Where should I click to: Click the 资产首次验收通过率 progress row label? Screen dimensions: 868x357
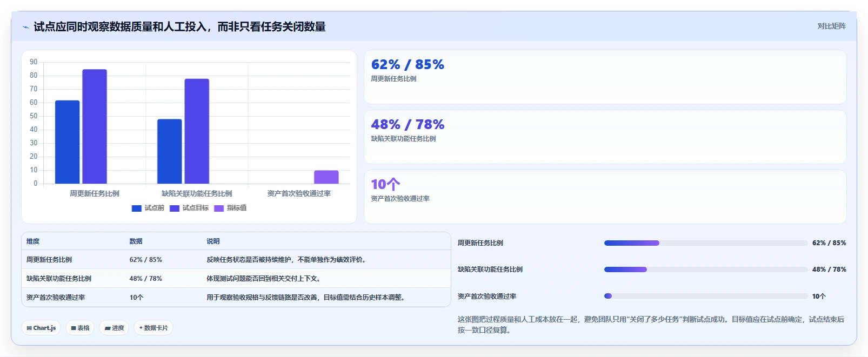(487, 297)
